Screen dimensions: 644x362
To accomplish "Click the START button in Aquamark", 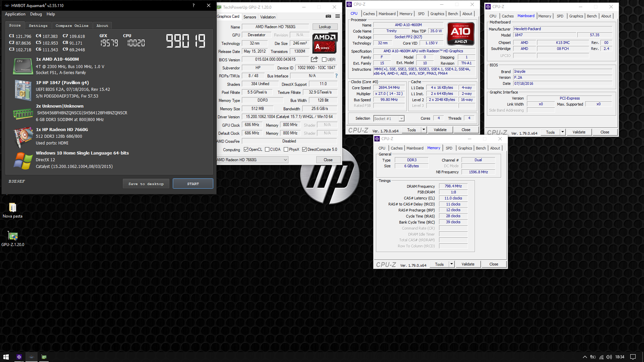I will (x=193, y=184).
